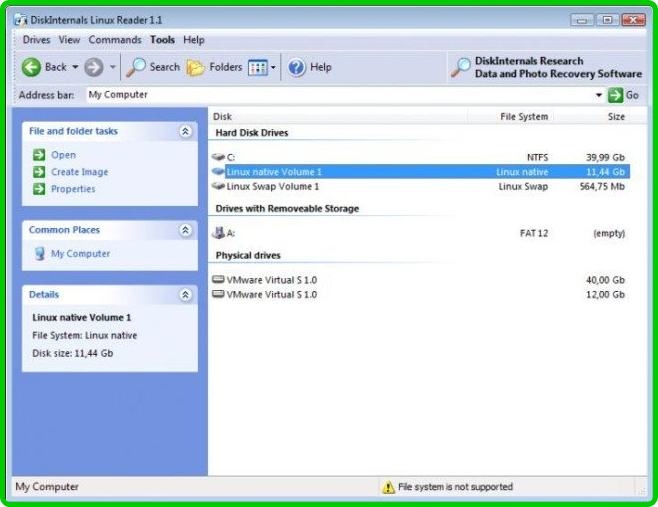This screenshot has width=658, height=507.
Task: Select the Linux native Volume 1 row name
Action: pyautogui.click(x=274, y=172)
